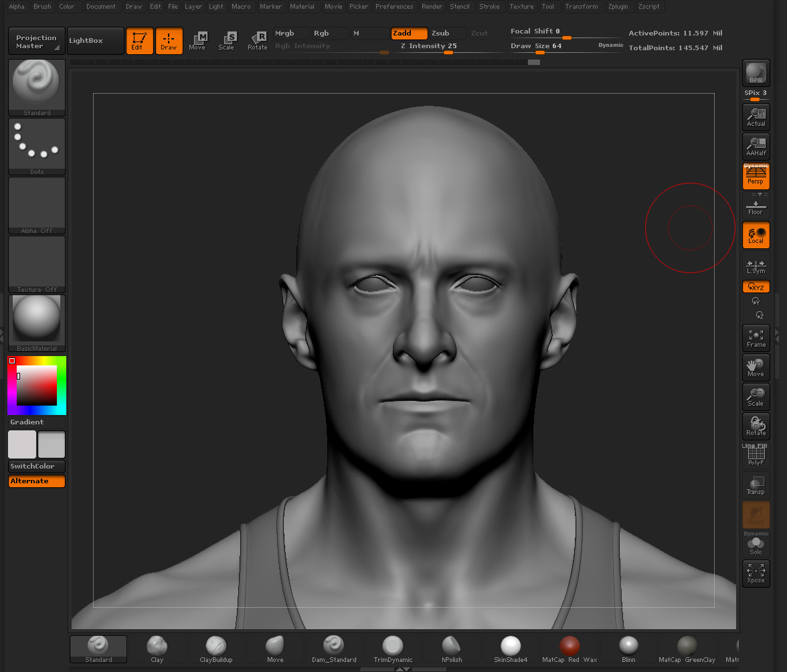Select the Standard brush thumbnail in left shelf
Screen dimensions: 787x672
37,88
